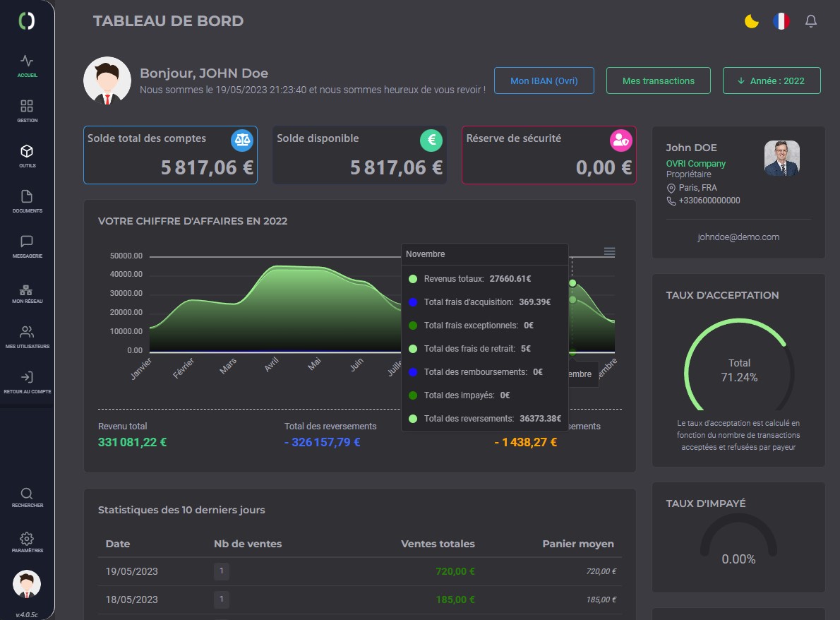The height and width of the screenshot is (620, 840).
Task: Click the - 326 157,79 € reversements value
Action: tap(322, 442)
